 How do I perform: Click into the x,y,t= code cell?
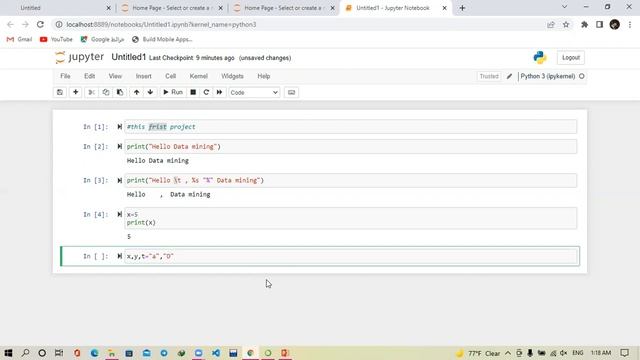coord(350,256)
